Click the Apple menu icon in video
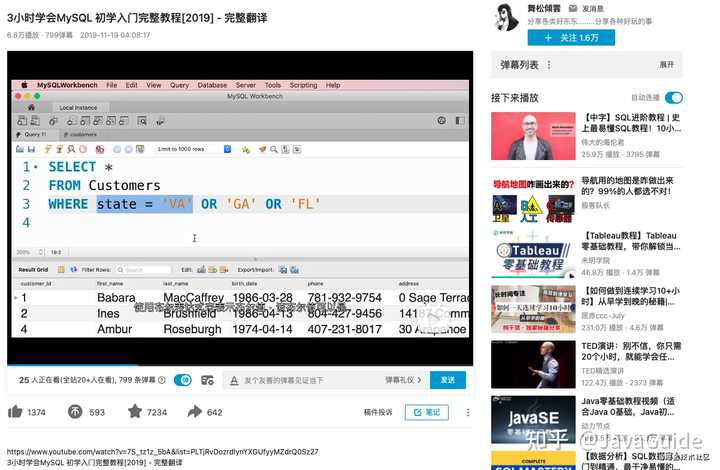The image size is (720, 470). [24, 85]
